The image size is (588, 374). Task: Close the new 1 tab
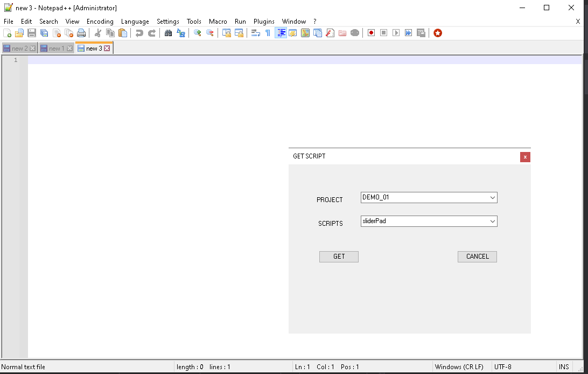tap(70, 49)
